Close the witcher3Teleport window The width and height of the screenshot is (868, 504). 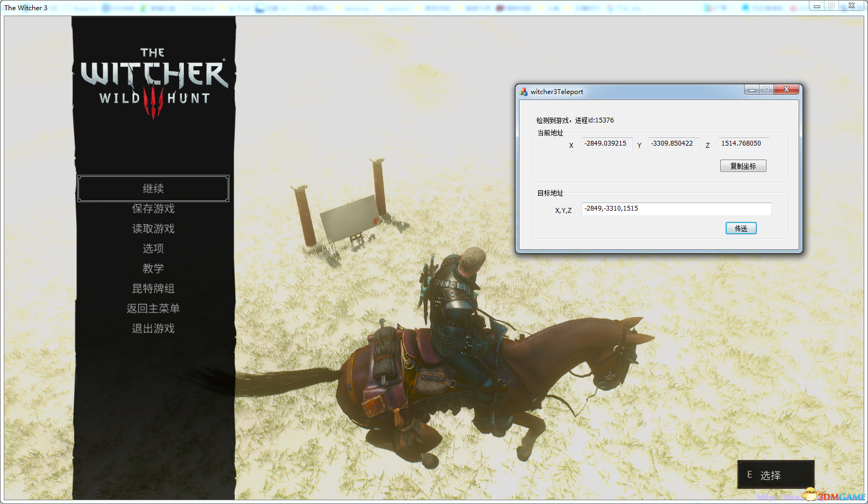(786, 90)
